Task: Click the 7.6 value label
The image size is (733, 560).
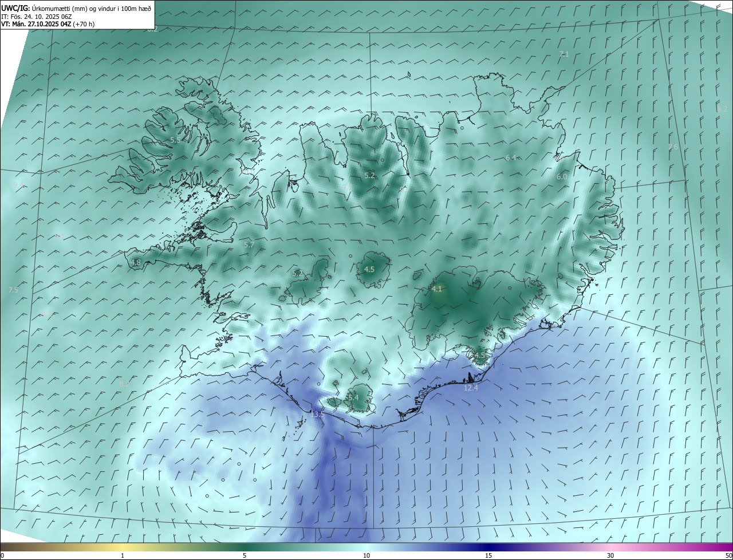Action: coord(673,147)
